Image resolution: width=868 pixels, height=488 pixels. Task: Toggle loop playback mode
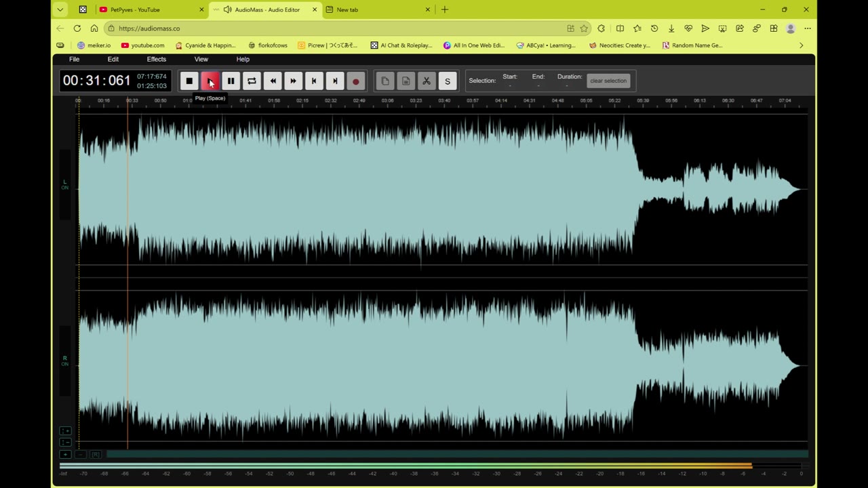[x=252, y=81]
